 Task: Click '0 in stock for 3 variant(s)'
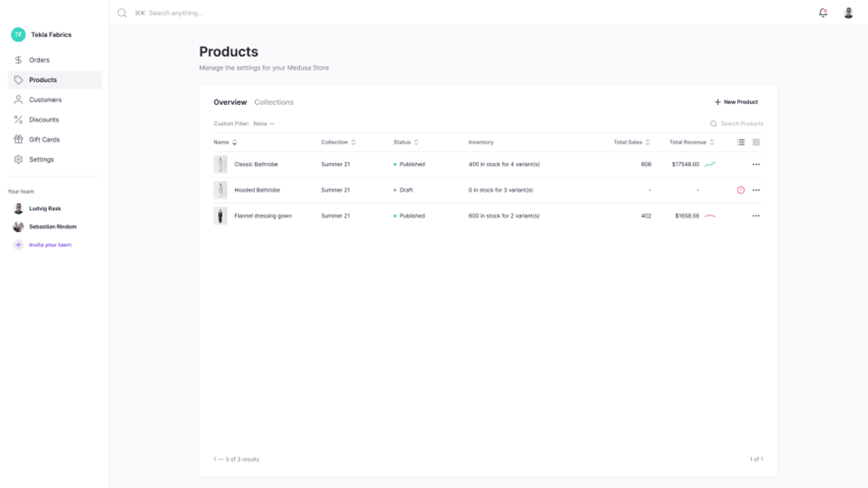(x=500, y=190)
